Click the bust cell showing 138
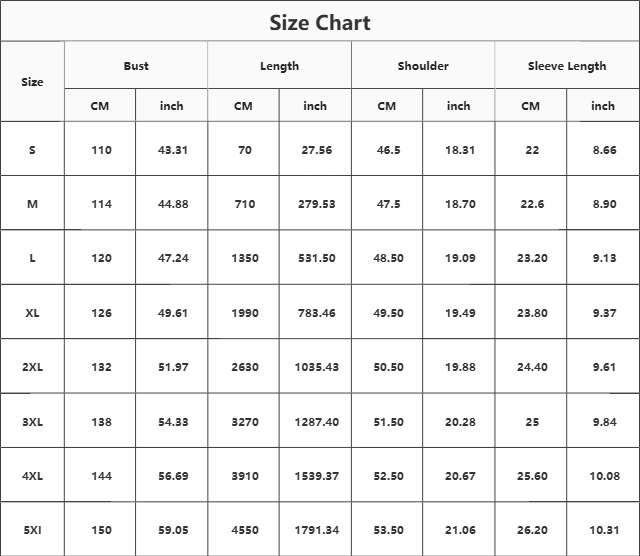 point(101,422)
